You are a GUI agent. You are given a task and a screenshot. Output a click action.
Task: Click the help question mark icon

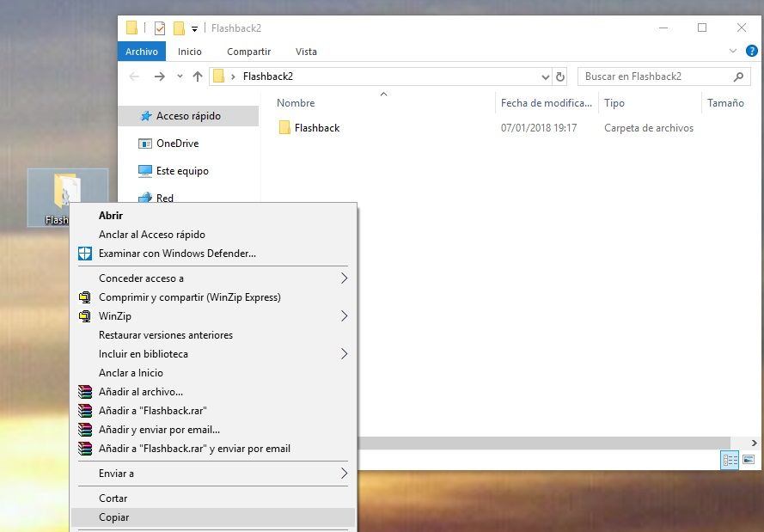[x=753, y=52]
